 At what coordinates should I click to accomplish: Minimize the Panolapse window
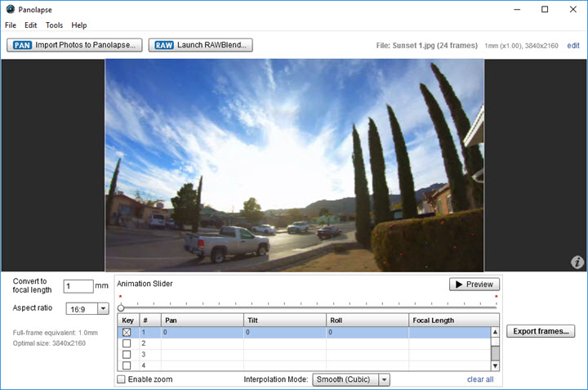click(517, 9)
